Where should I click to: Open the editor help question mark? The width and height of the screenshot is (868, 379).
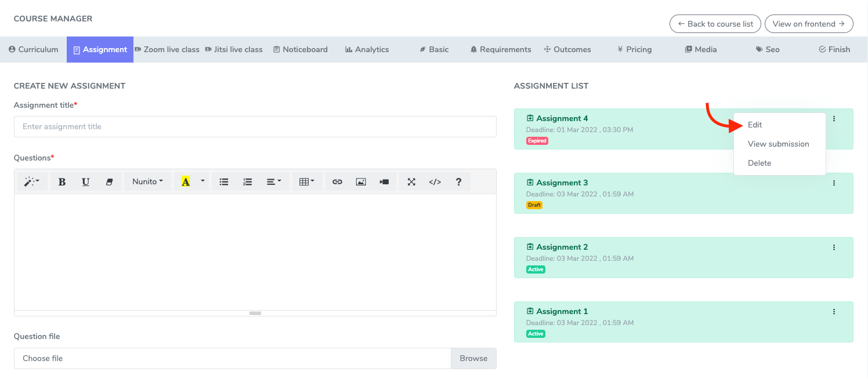[x=458, y=182]
